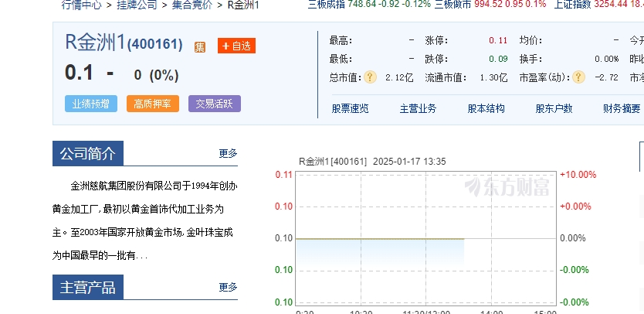This screenshot has width=644, height=314.
Task: Click the 行情中心 breadcrumb link
Action: [x=81, y=5]
